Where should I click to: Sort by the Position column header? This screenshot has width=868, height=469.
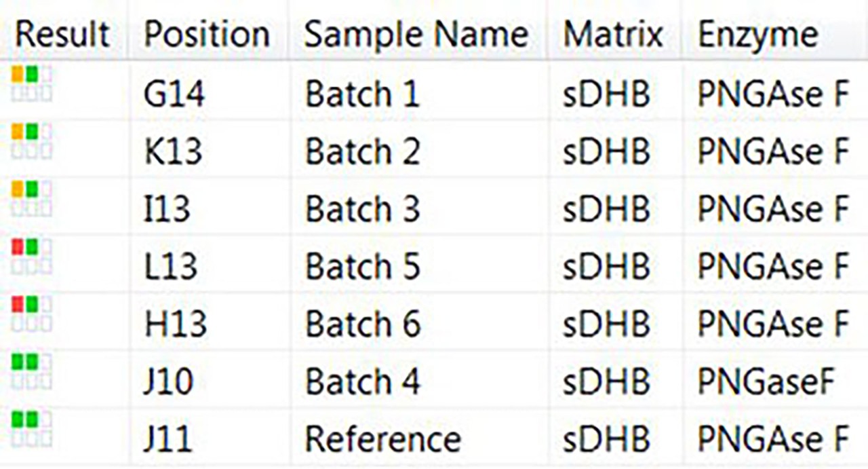[205, 33]
